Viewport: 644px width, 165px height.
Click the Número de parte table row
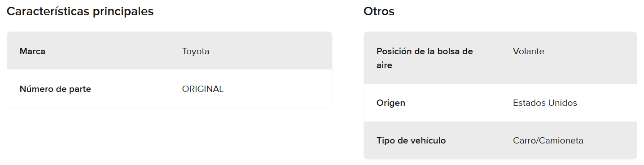pos(170,88)
